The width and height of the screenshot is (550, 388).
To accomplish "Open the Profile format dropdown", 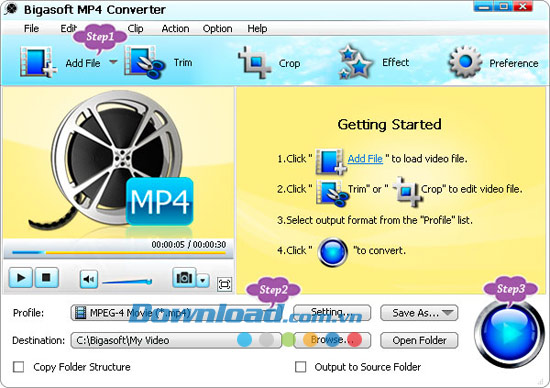I will (x=175, y=313).
